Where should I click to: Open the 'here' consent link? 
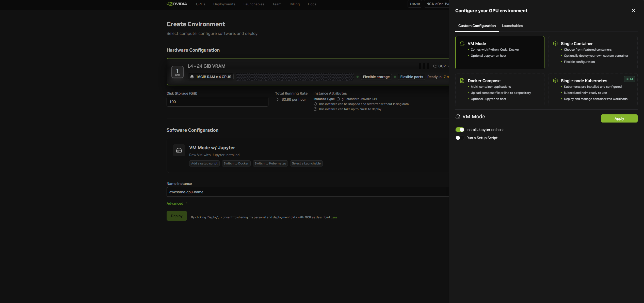[334, 217]
